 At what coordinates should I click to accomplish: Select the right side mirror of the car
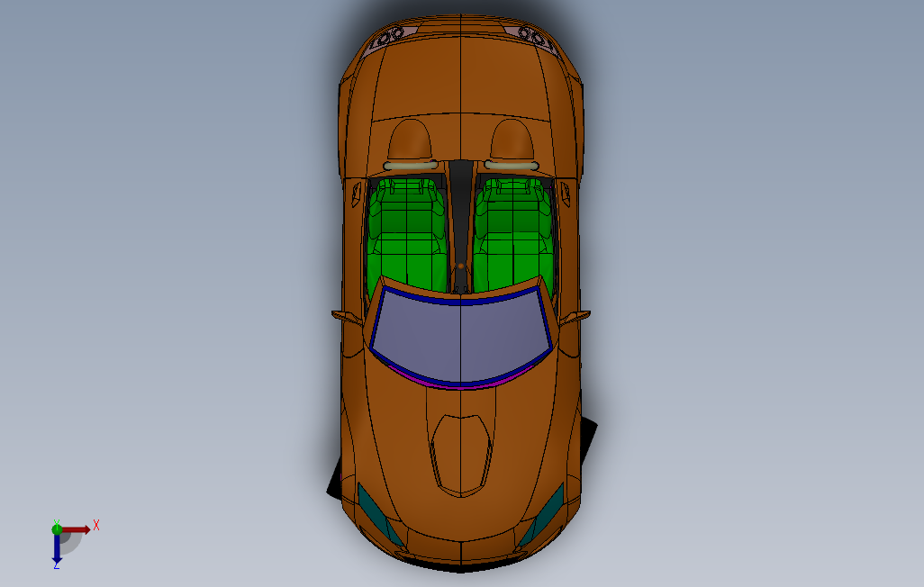click(575, 317)
